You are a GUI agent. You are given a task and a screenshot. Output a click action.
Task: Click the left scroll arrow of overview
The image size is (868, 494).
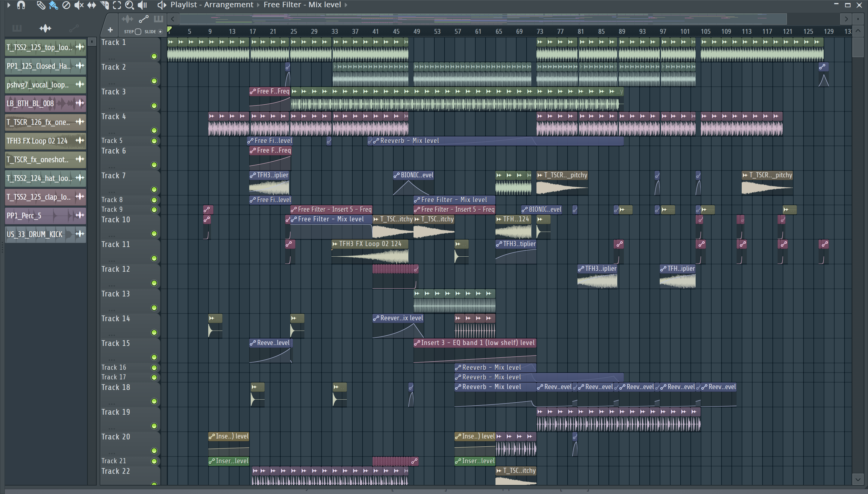tap(173, 19)
